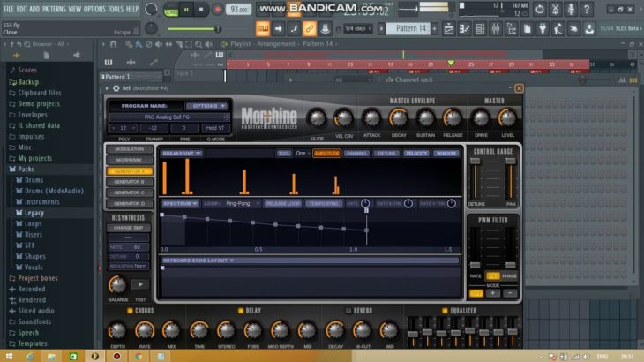Click the step-edit arrow toolbar icon
This screenshot has width=644, height=362.
tap(278, 29)
